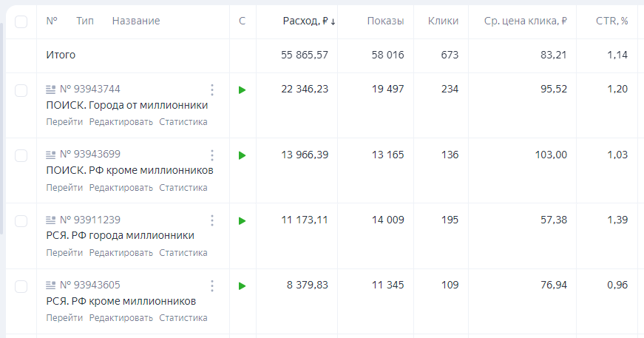
Task: Open Статистика link for РСЯ. РФ кроме миллионников
Action: tap(183, 318)
